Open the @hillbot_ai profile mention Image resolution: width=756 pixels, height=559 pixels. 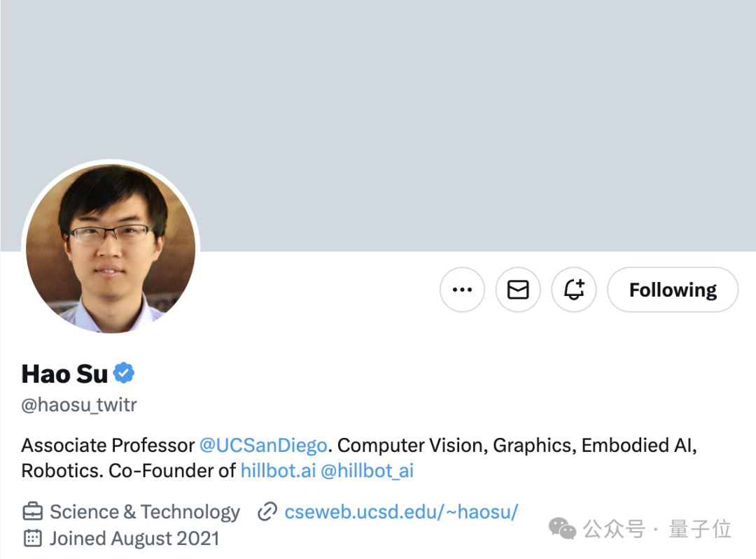367,471
